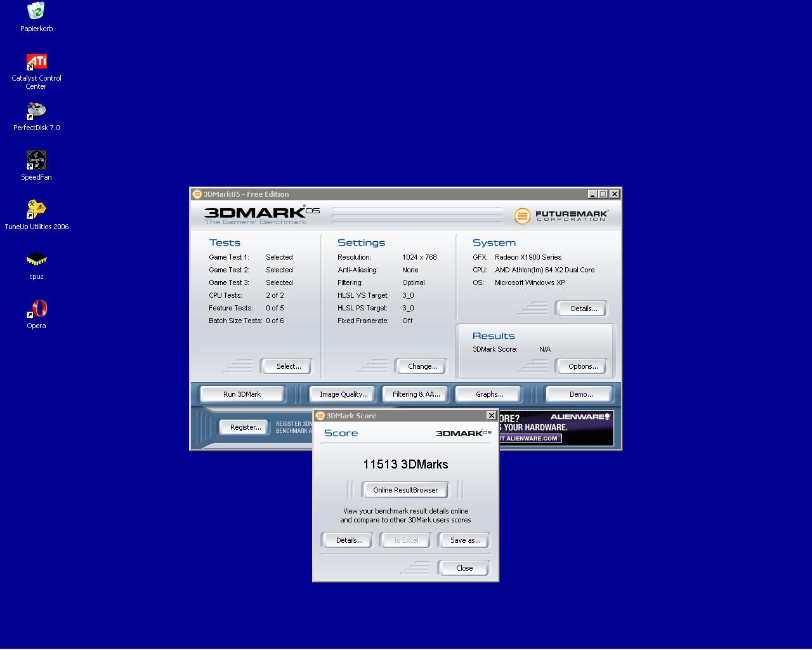
Task: Click Run 3DMark button
Action: (x=242, y=394)
